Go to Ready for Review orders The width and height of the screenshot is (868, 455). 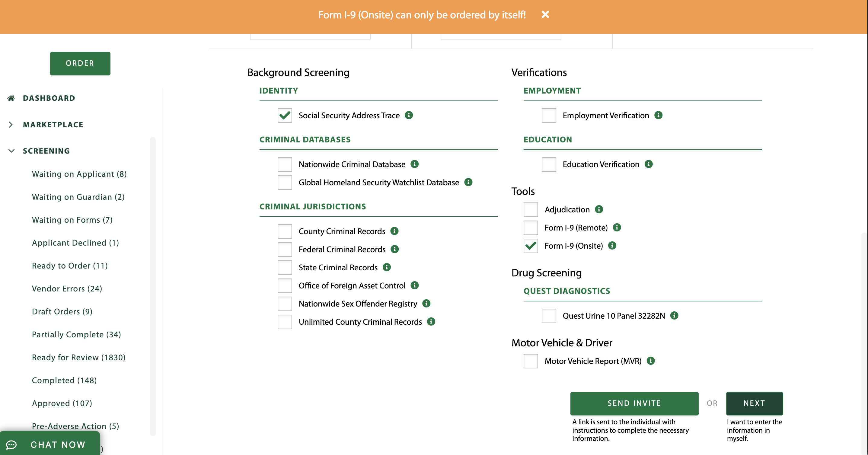click(x=78, y=357)
